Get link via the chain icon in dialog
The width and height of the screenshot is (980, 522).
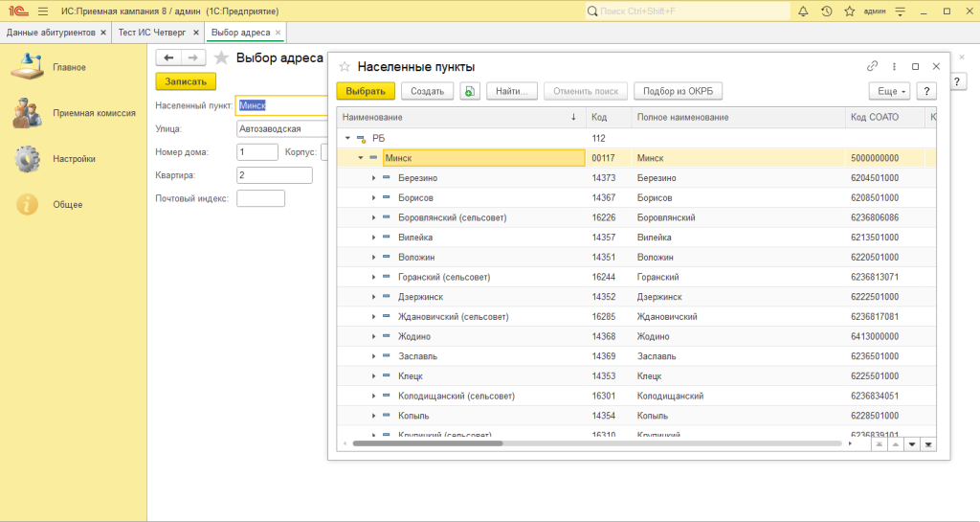pos(872,67)
